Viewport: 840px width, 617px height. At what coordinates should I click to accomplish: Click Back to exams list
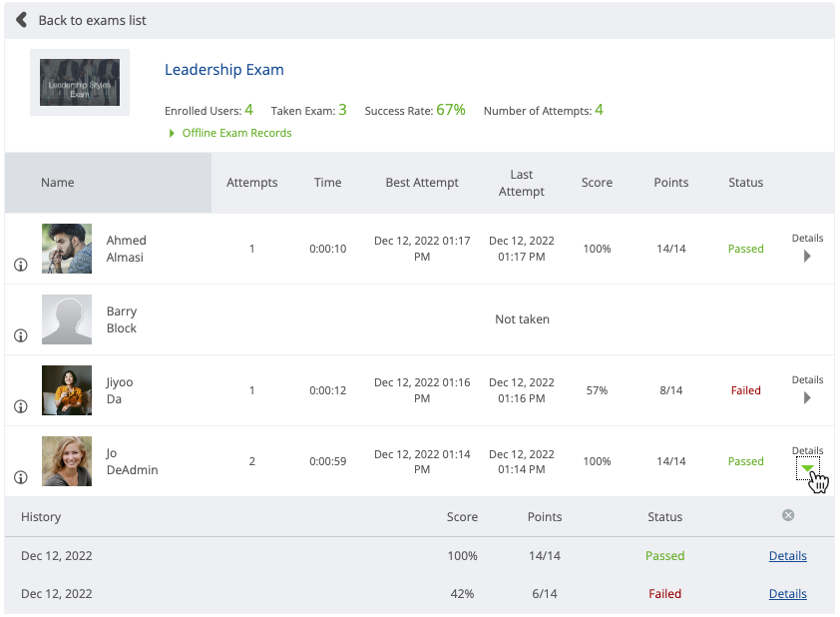tap(89, 20)
